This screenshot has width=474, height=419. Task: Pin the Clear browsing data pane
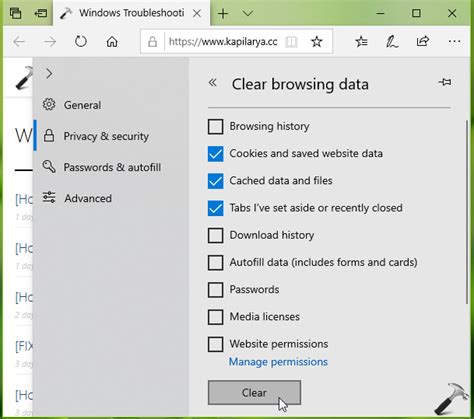tap(445, 82)
